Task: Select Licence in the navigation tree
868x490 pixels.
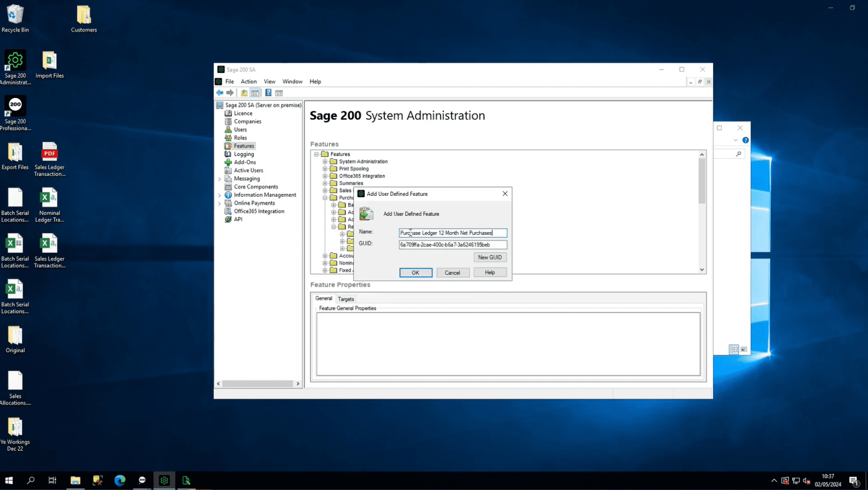Action: pos(243,113)
